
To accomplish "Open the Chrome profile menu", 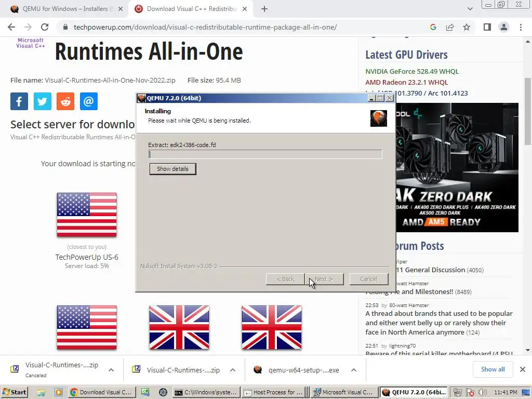I will tap(504, 27).
